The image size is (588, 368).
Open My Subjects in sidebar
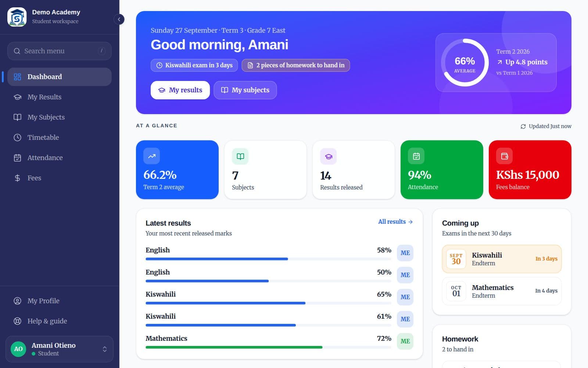tap(60, 117)
